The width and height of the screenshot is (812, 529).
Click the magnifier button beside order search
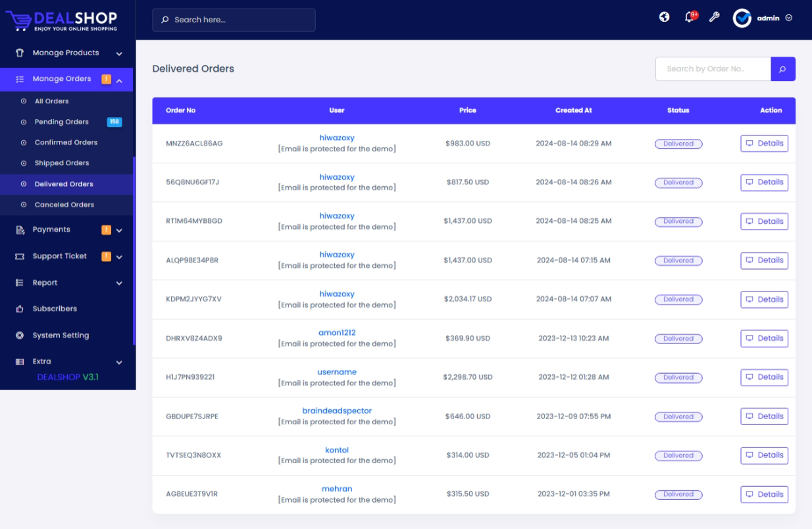(x=783, y=69)
